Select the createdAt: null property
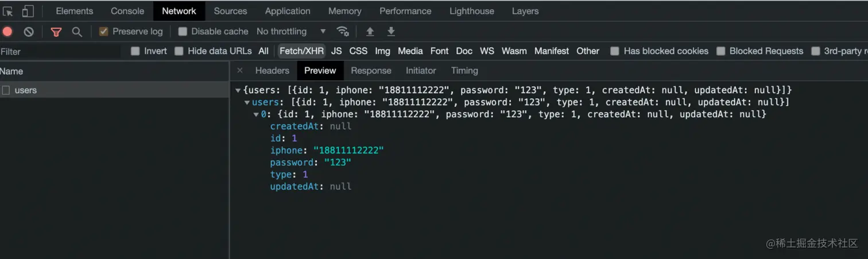Screen dimensions: 868x259 pyautogui.click(x=311, y=126)
